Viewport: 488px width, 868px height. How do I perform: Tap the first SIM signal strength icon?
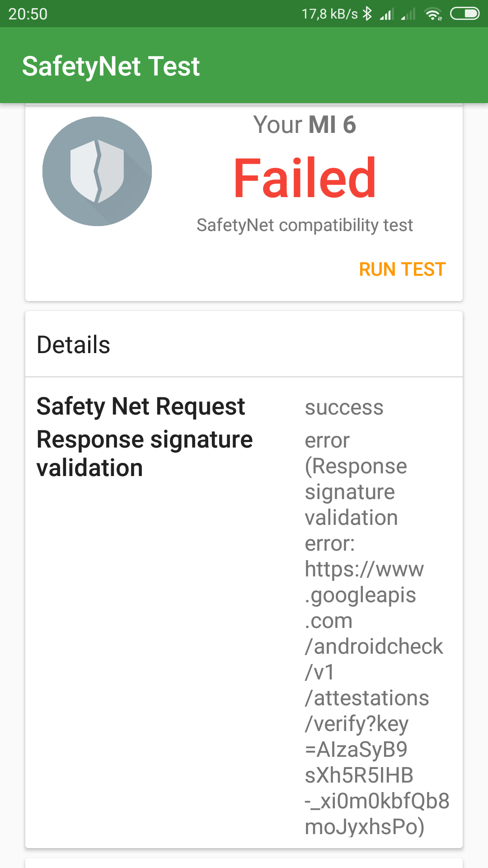(x=387, y=14)
